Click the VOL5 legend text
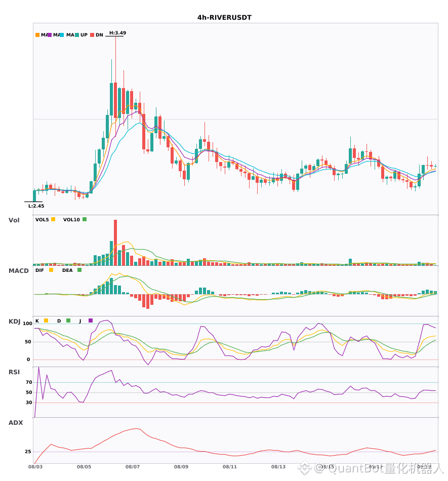448x481 pixels. [x=42, y=220]
